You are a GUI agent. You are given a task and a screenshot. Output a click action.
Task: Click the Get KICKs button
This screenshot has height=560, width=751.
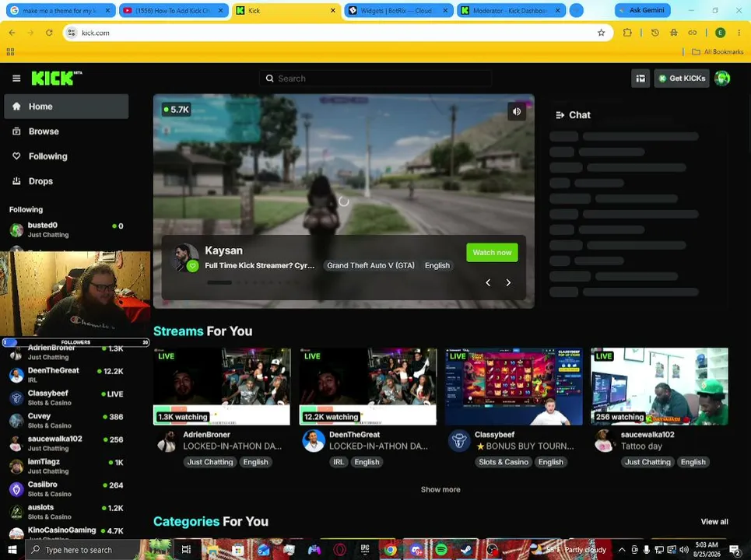tap(682, 79)
